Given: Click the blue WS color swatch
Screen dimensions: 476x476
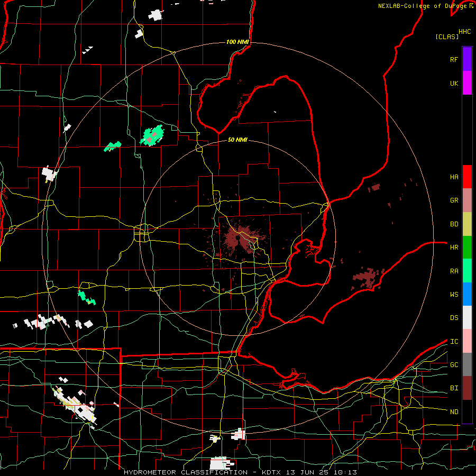Looking at the screenshot, I should click(467, 294).
